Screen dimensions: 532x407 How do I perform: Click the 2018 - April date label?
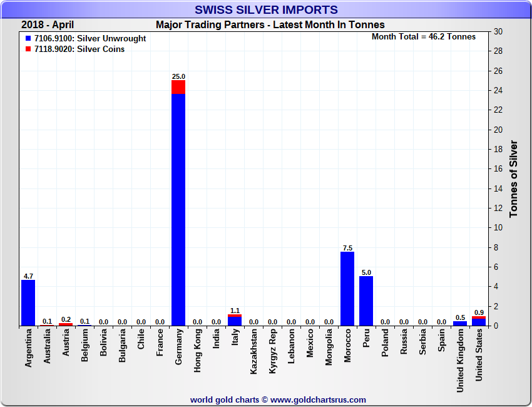[x=48, y=25]
